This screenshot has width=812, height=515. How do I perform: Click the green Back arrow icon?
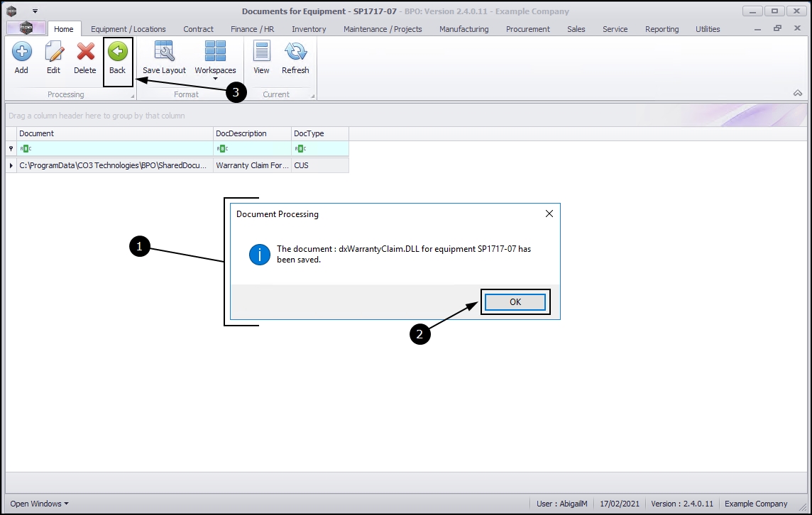coord(118,51)
